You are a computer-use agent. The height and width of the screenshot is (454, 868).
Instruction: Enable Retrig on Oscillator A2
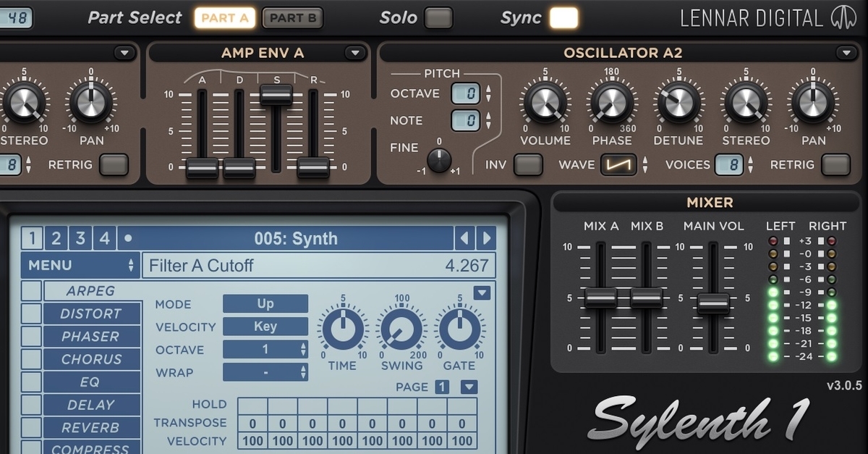click(836, 165)
